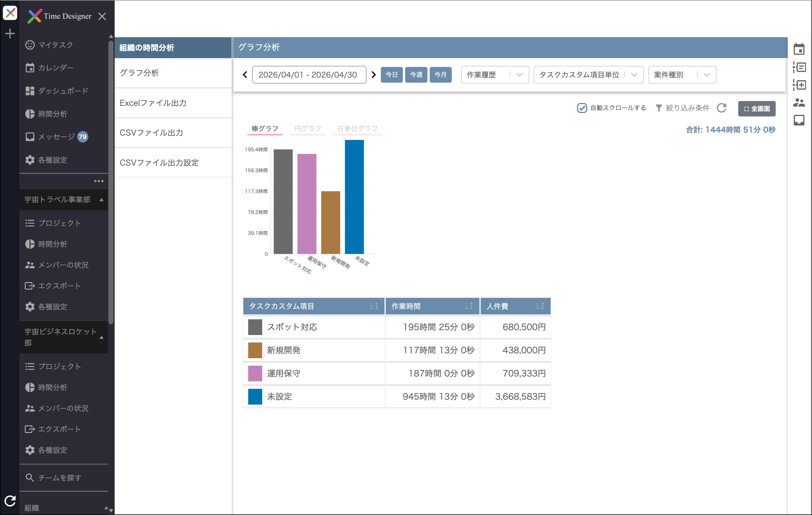Screen dimensions: 812x515
Task: Click the 未設定 blue color swatch
Action: tap(255, 397)
